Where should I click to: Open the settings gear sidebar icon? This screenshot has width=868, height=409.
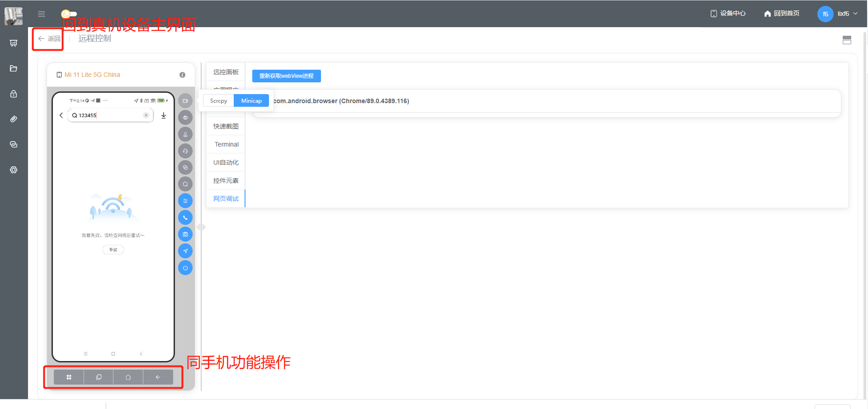coord(14,170)
